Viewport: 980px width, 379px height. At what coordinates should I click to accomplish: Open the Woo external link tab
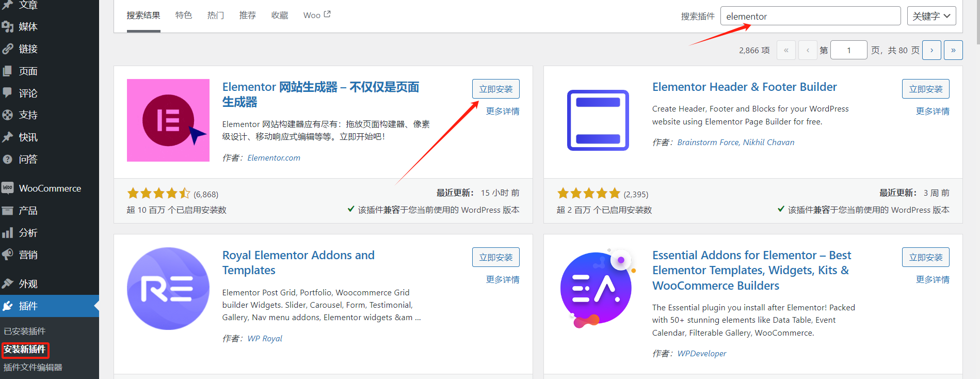[x=316, y=15]
